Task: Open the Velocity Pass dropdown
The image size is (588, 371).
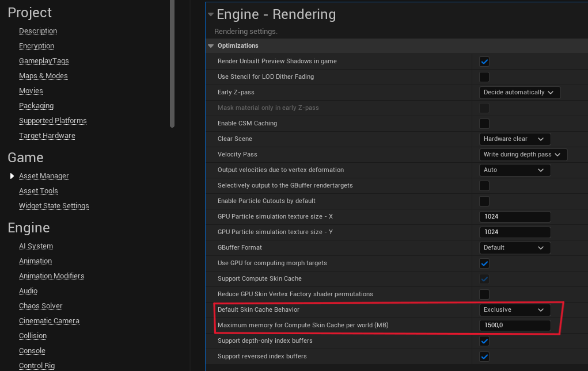Action: click(x=523, y=155)
